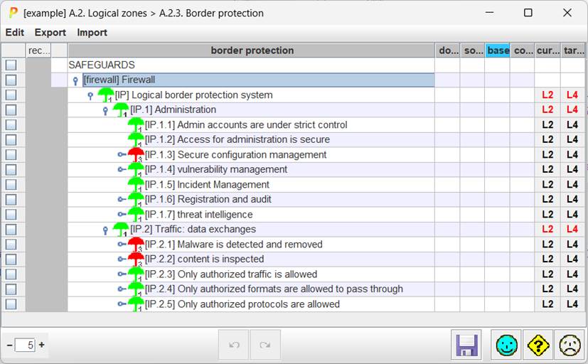Click the 'do...' column header
The image size is (588, 364).
point(448,50)
